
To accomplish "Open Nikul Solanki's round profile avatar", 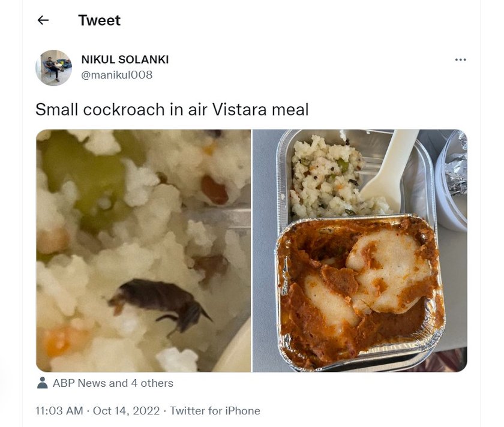I will coord(53,68).
